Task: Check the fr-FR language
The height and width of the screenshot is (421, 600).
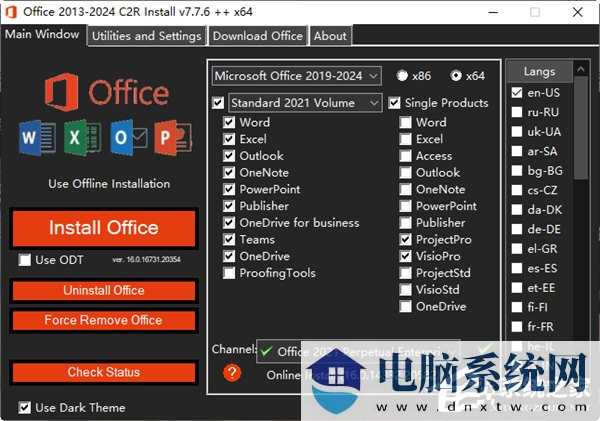Action: [x=517, y=327]
